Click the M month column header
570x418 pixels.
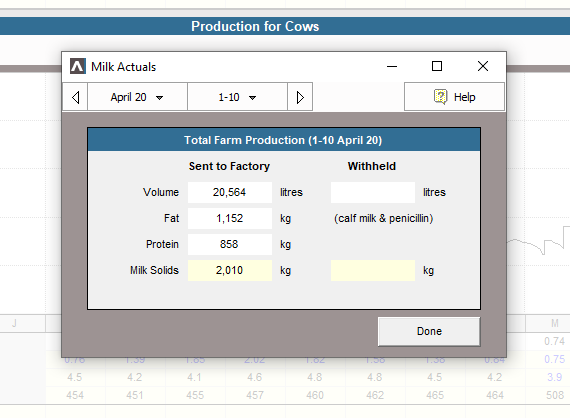[555, 323]
